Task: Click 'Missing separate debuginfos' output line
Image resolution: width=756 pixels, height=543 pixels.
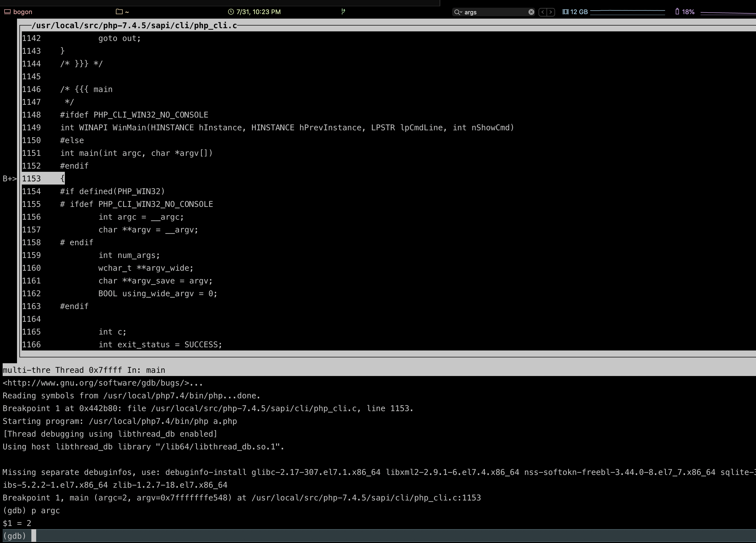Action: (x=379, y=472)
